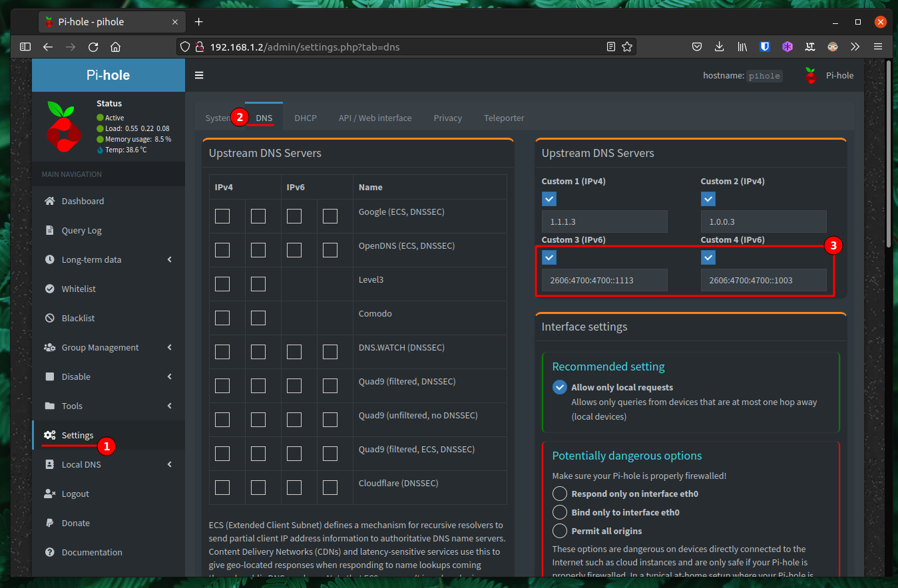The width and height of the screenshot is (898, 588).
Task: Open Firefox home page button
Action: pos(115,47)
